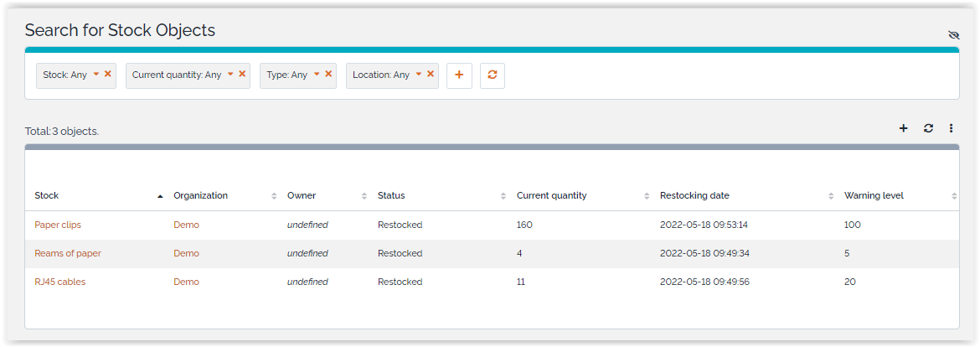Open Demo organization in Reams of paper row

pyautogui.click(x=186, y=253)
